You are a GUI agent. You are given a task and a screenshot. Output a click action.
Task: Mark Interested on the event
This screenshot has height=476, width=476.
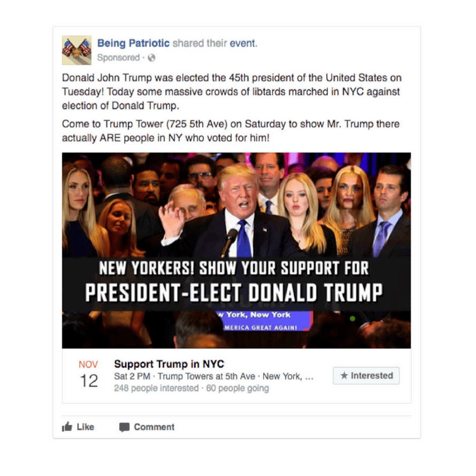366,375
